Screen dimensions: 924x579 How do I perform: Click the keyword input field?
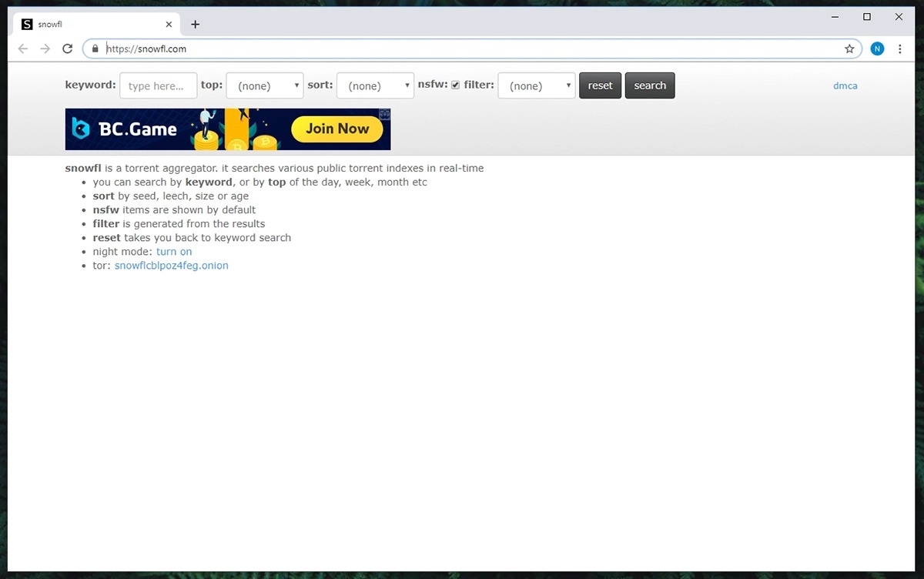point(159,85)
